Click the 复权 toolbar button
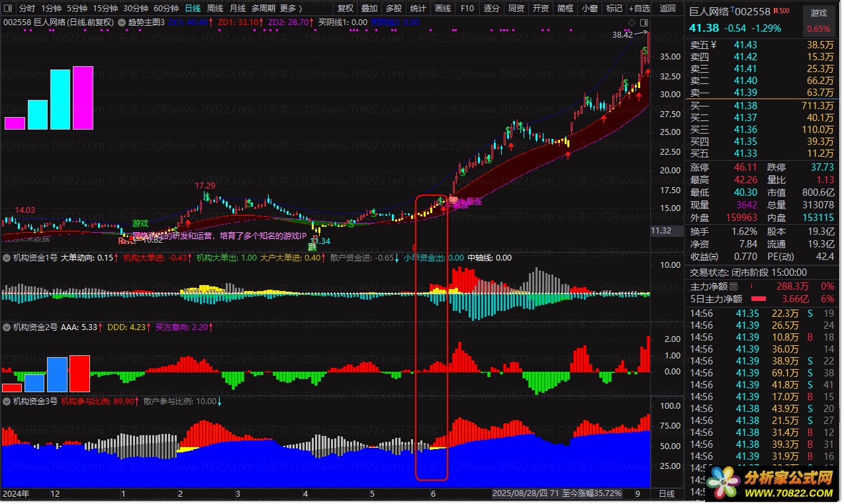Viewport: 844px width, 504px height. tap(346, 9)
